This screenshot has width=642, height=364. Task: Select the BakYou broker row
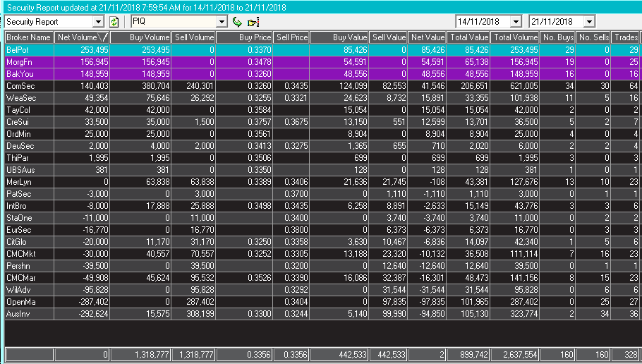[322, 74]
